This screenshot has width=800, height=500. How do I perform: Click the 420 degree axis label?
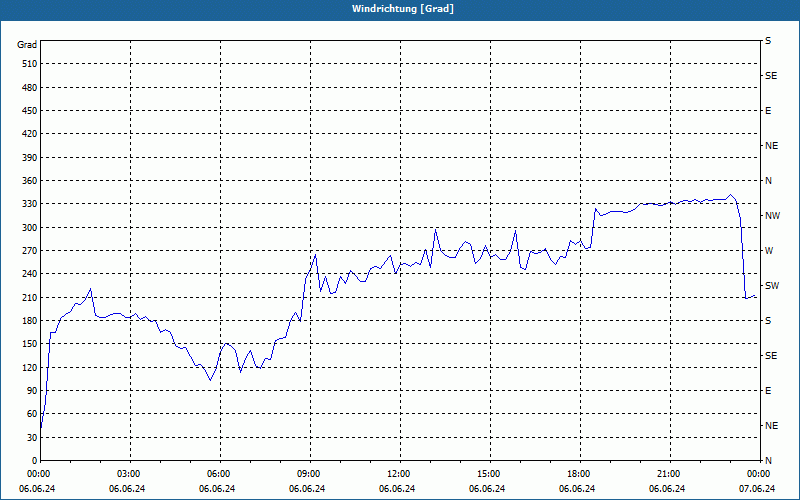click(x=30, y=134)
